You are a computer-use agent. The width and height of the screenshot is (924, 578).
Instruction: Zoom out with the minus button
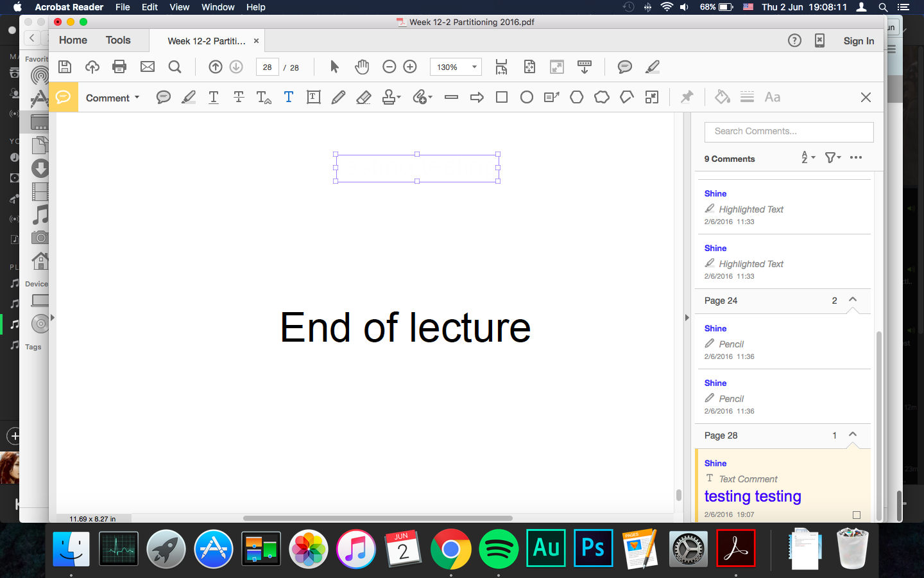coord(389,67)
